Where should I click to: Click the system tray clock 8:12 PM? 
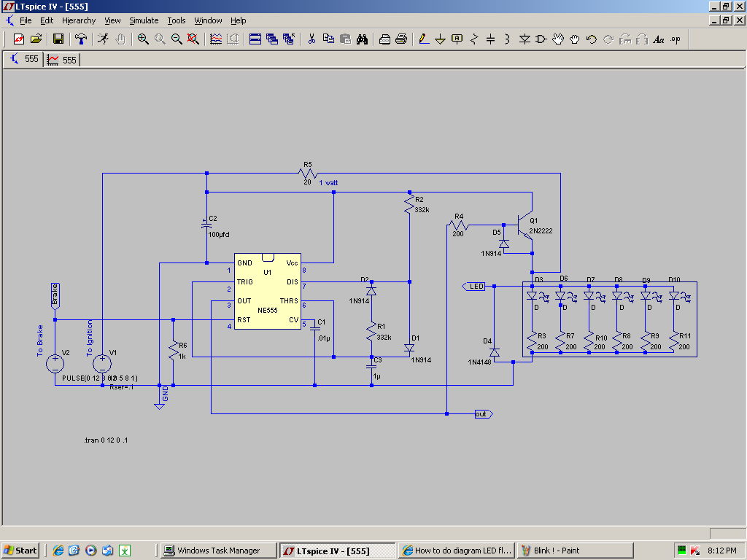pyautogui.click(x=722, y=551)
